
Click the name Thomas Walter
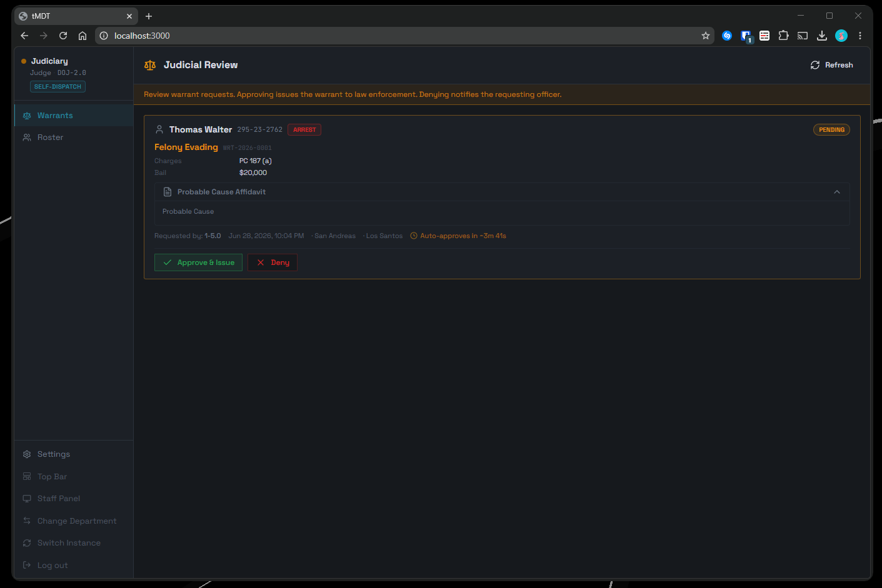coord(201,129)
